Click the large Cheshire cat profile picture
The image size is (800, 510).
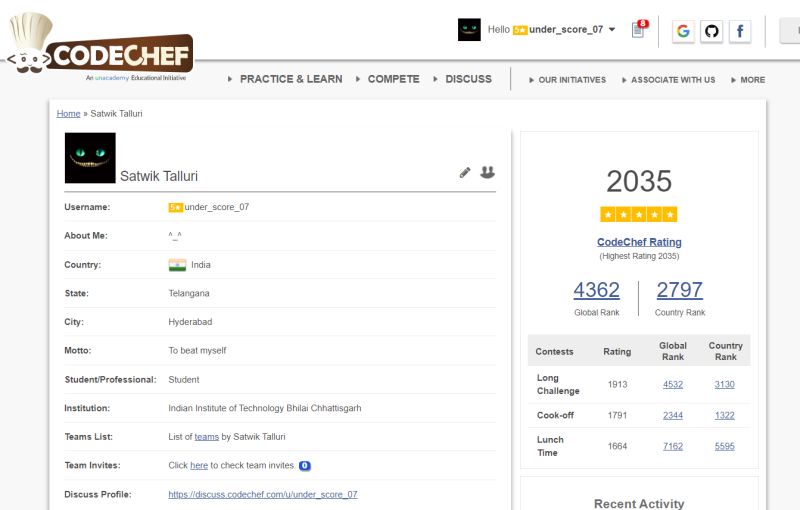(x=90, y=158)
